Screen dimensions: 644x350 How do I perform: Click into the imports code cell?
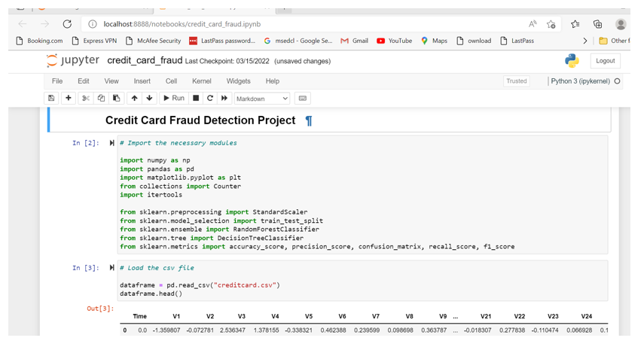[362, 194]
